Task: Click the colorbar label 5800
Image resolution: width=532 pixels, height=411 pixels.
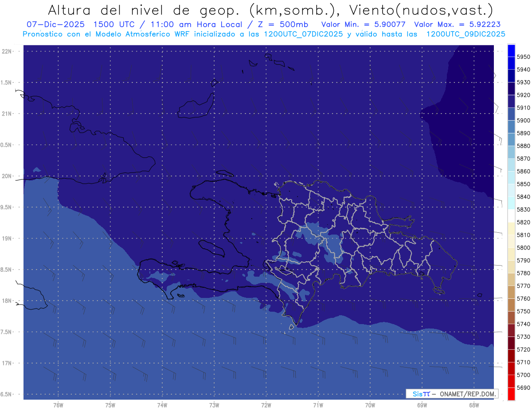Action: (524, 248)
